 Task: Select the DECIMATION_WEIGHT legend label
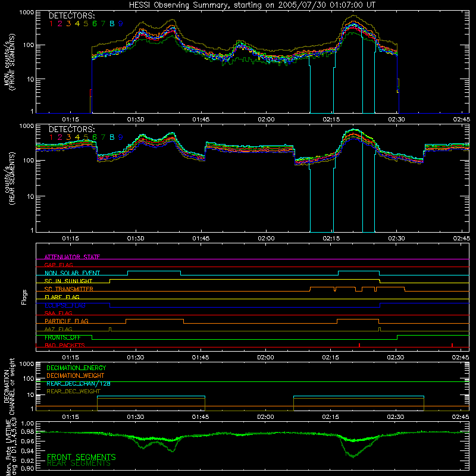tap(76, 375)
